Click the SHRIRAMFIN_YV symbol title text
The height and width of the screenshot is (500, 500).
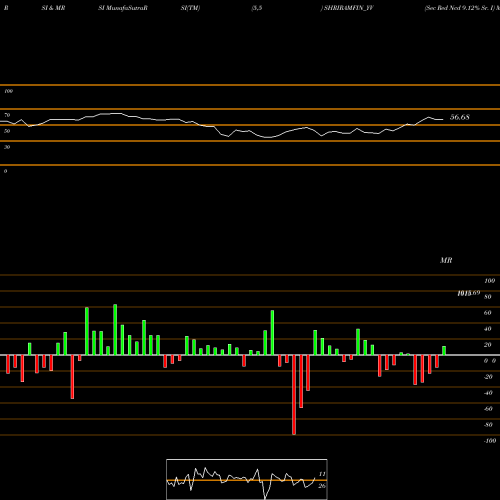coord(348,8)
